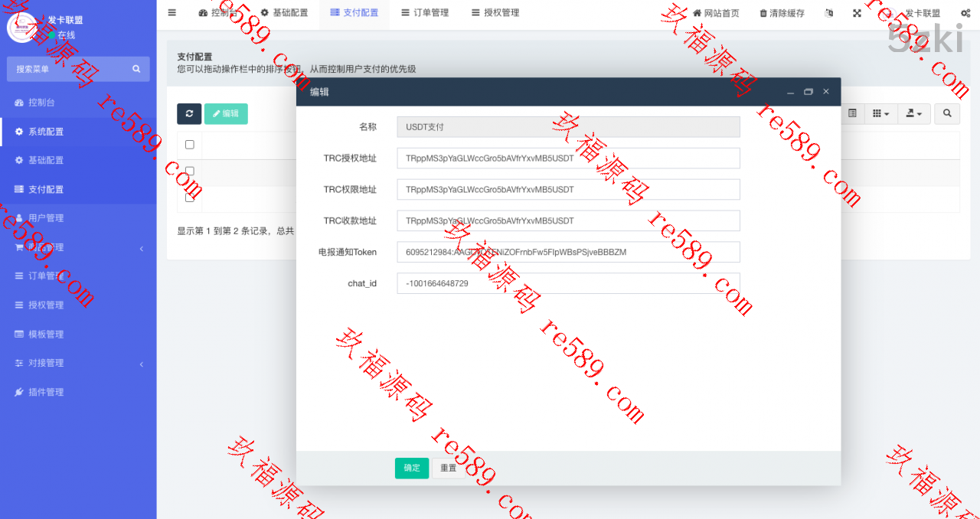Image resolution: width=980 pixels, height=519 pixels.
Task: Click the sidebar menu search magnifier icon
Action: (136, 69)
